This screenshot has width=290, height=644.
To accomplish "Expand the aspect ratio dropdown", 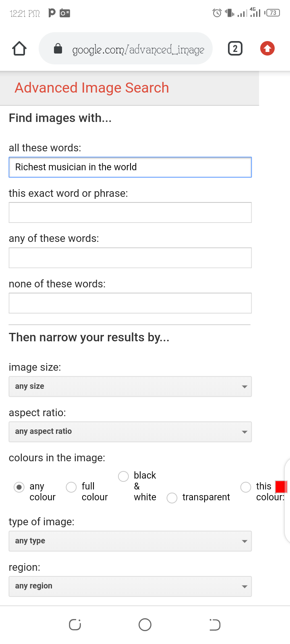I will (130, 431).
